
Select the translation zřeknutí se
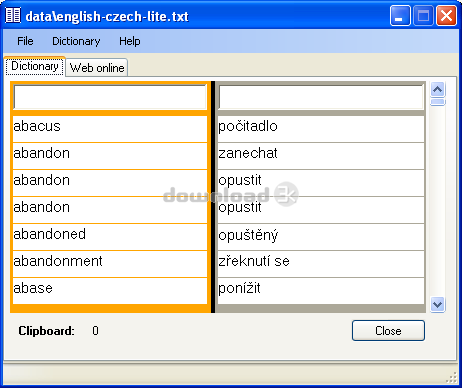tap(321, 264)
